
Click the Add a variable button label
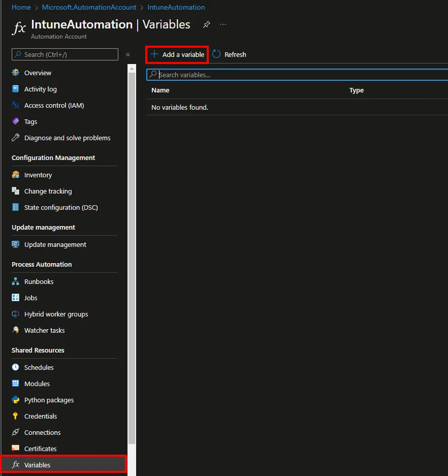pos(183,55)
